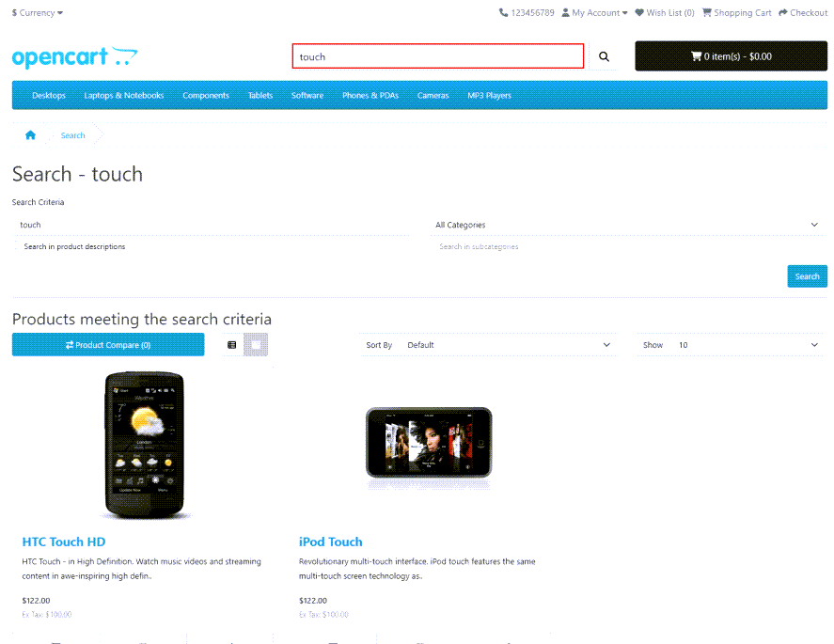
Task: Open the Show 10 dropdown
Action: (747, 345)
